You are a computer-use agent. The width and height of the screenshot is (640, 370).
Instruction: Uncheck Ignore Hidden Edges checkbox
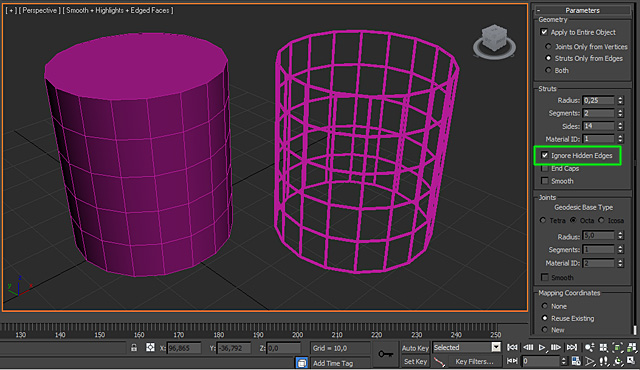[x=544, y=155]
